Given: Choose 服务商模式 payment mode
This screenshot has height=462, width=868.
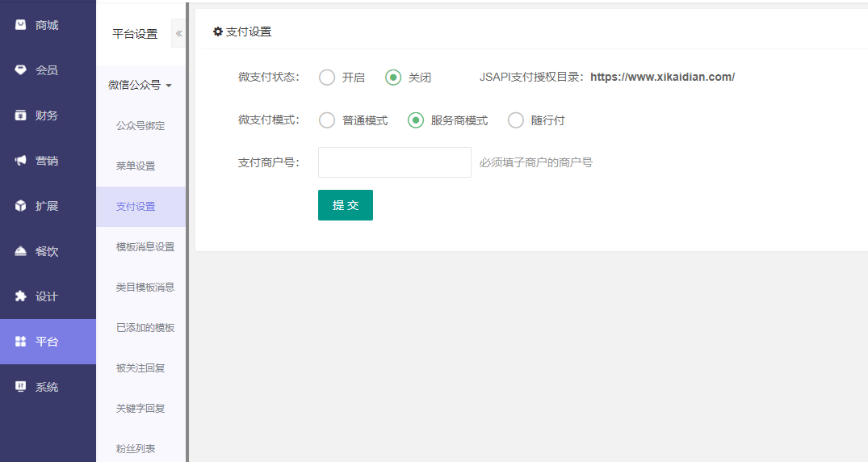Looking at the screenshot, I should [x=416, y=120].
